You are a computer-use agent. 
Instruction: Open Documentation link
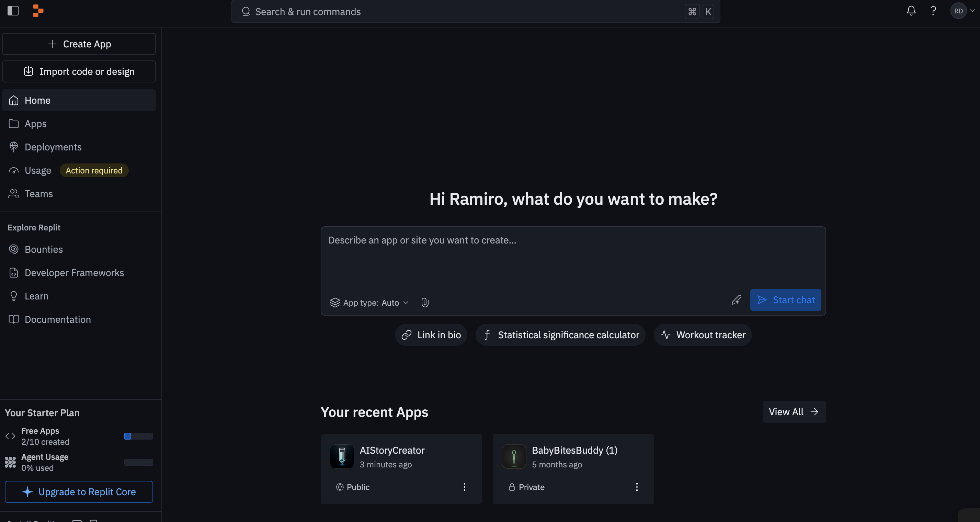click(79, 319)
